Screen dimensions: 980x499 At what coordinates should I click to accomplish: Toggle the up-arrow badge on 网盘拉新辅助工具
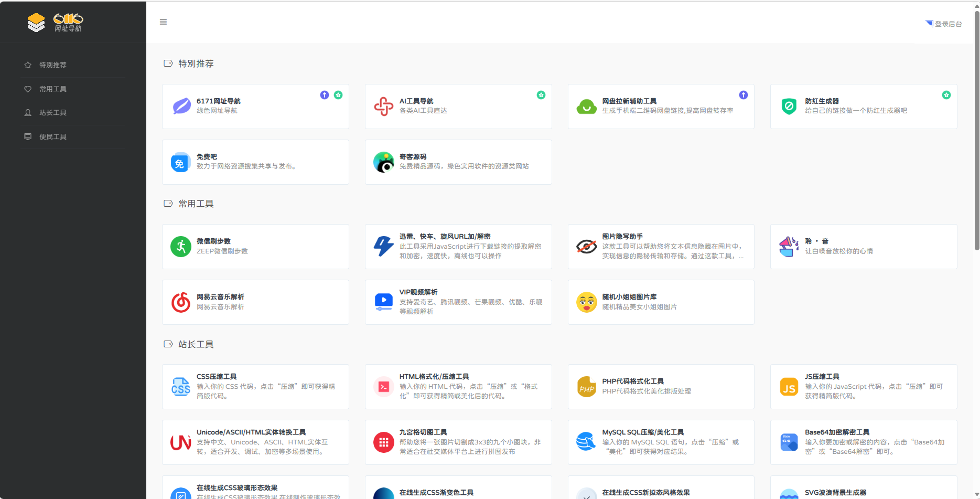coord(744,95)
